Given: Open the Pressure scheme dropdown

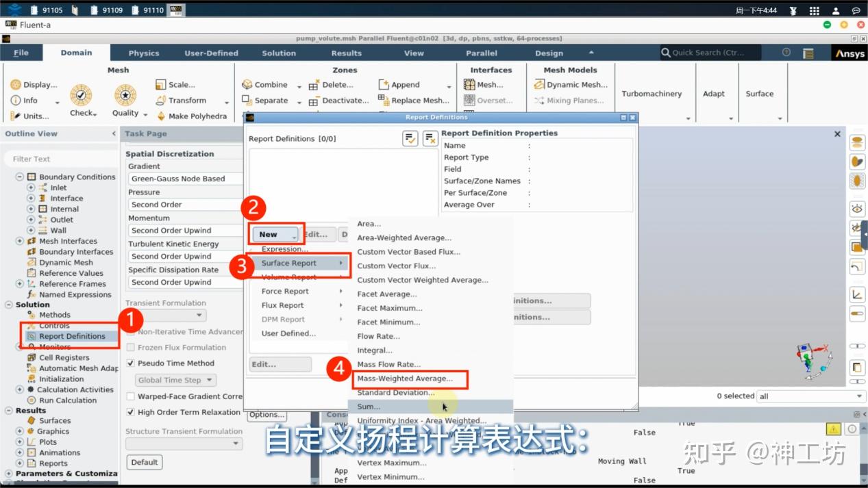Looking at the screenshot, I should pyautogui.click(x=186, y=205).
